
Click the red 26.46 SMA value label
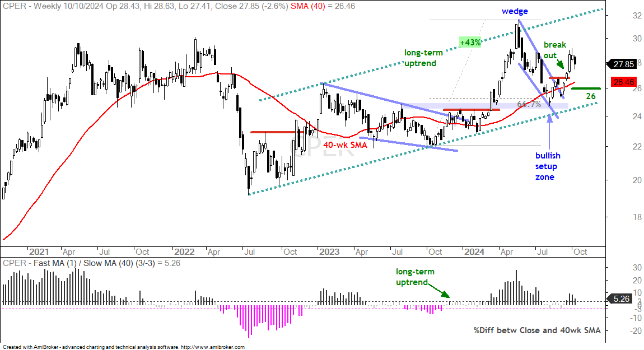click(x=623, y=82)
